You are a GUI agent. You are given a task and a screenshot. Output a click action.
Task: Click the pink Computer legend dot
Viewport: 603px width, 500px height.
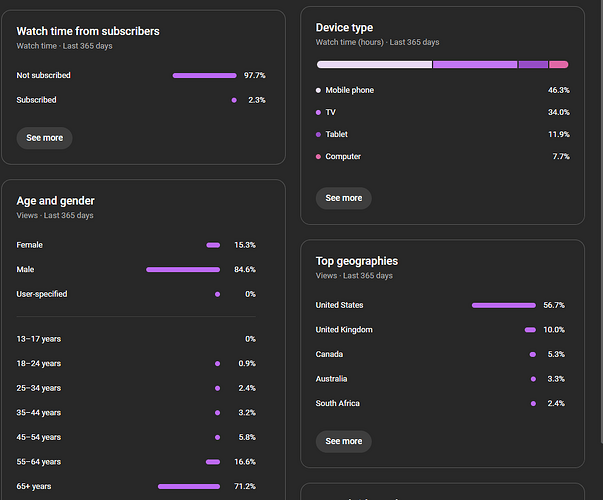(x=319, y=157)
